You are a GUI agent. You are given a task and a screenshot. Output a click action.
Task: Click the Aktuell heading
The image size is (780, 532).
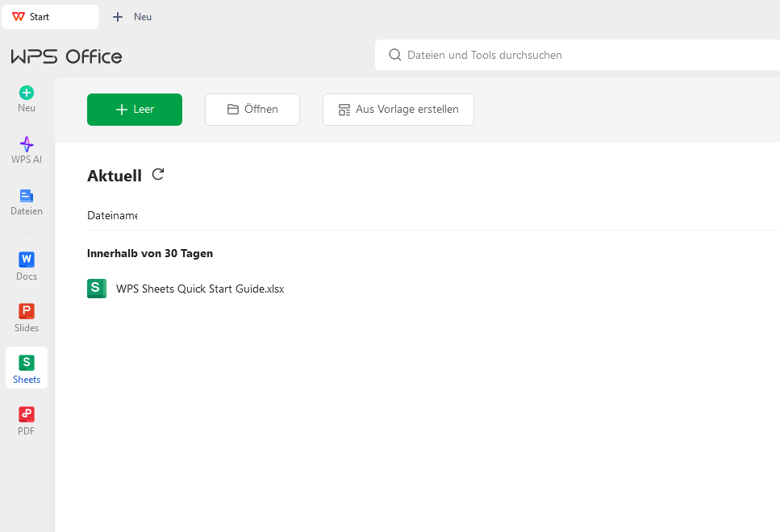pyautogui.click(x=115, y=176)
